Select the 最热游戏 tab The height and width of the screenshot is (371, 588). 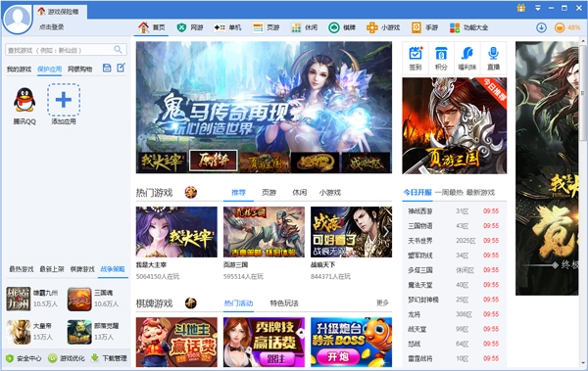(22, 269)
